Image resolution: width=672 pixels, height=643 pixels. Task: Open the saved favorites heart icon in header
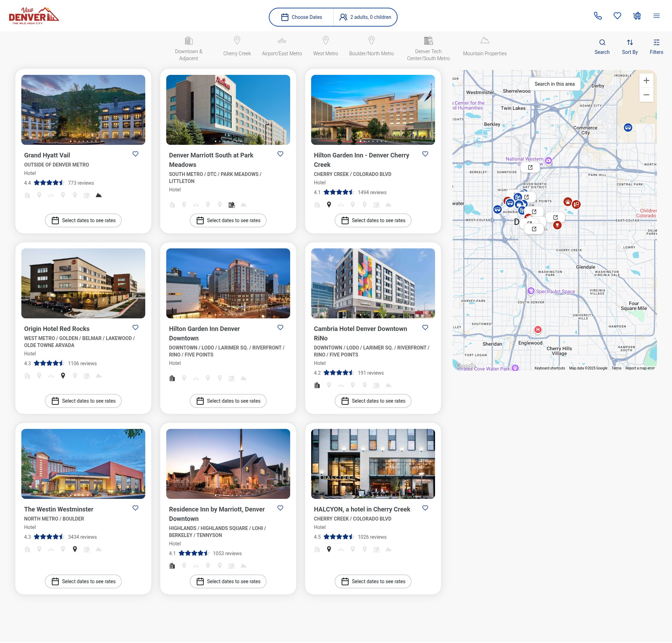click(617, 16)
